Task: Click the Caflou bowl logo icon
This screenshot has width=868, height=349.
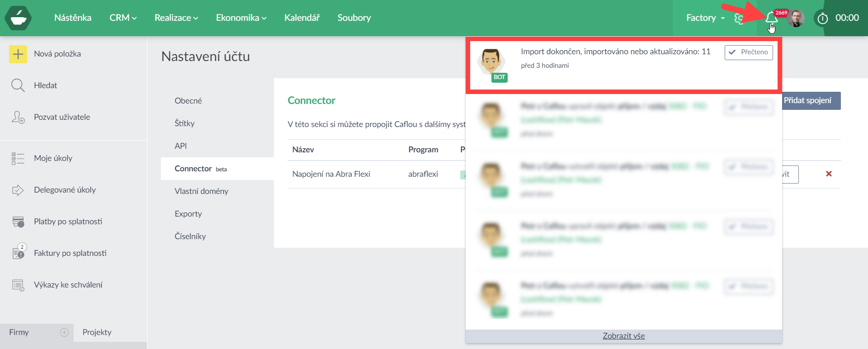Action: (x=18, y=18)
